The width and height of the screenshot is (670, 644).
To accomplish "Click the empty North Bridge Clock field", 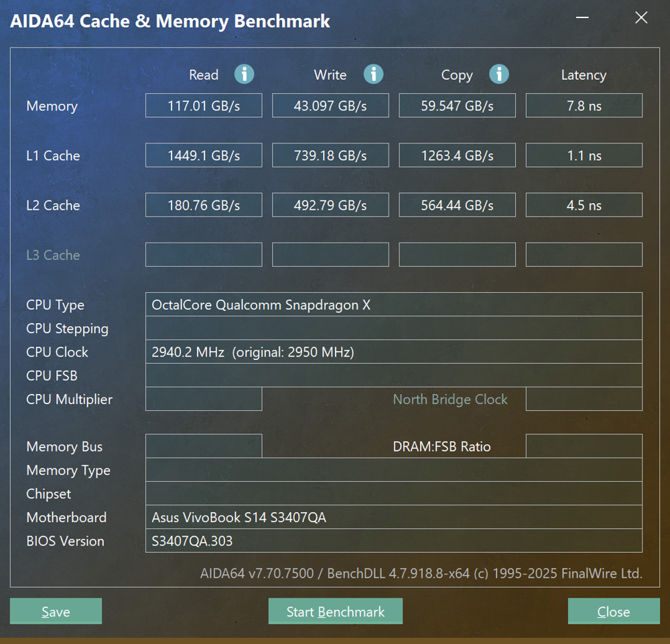I will coord(584,399).
